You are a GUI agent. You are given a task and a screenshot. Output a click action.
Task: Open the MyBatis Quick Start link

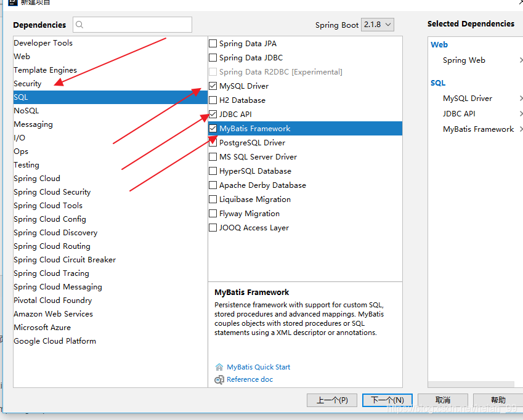click(258, 367)
